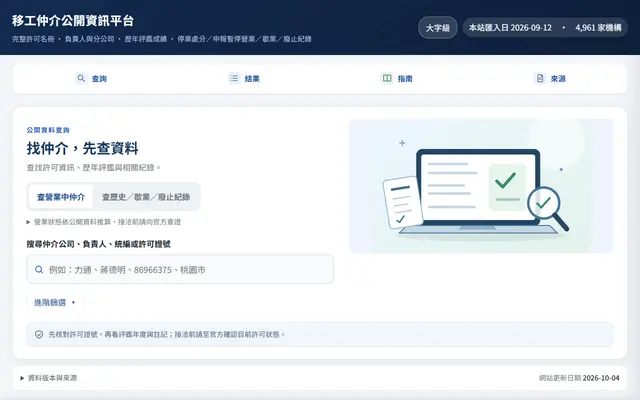Screen dimensions: 640x400
Task: Click the header subtitle starting with 完整許可名冊
Action: click(162, 39)
